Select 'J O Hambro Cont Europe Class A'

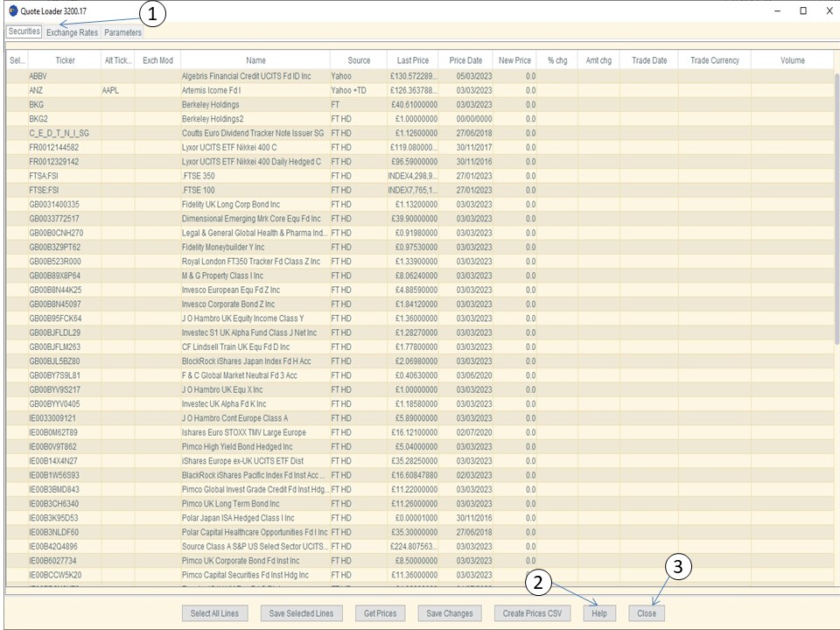coord(255,418)
